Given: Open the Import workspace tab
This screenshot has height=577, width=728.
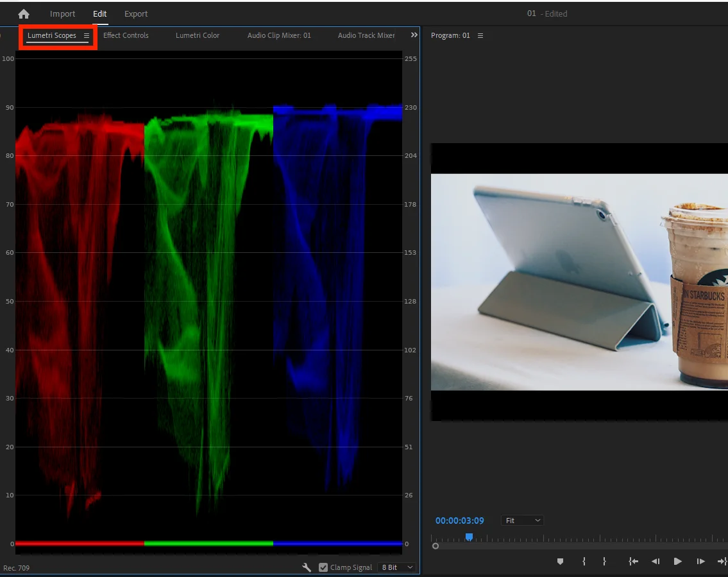Looking at the screenshot, I should (62, 14).
